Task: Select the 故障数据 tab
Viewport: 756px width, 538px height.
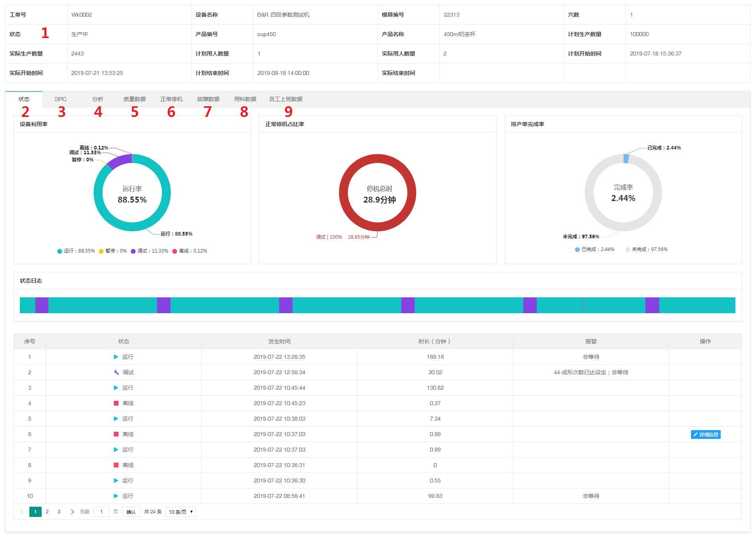Action: (x=208, y=99)
